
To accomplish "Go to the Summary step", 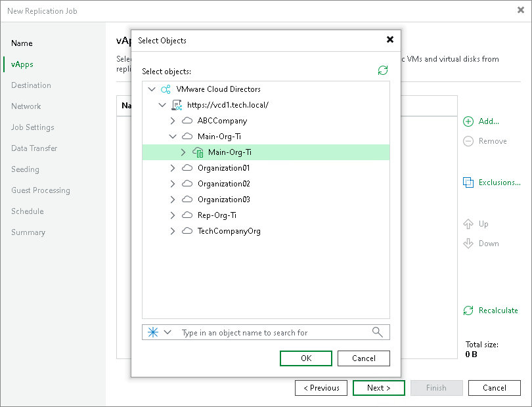I will point(28,232).
